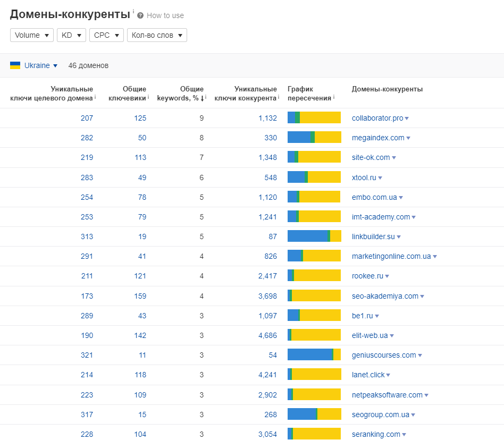The width and height of the screenshot is (504, 440).
Task: Expand the CPC filter dropdown
Action: click(106, 35)
